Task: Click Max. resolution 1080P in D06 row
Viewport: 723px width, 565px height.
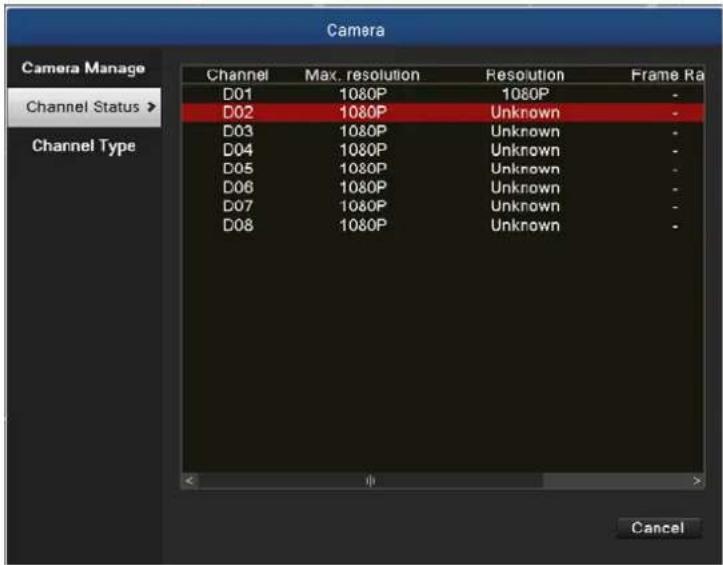Action: click(x=363, y=188)
